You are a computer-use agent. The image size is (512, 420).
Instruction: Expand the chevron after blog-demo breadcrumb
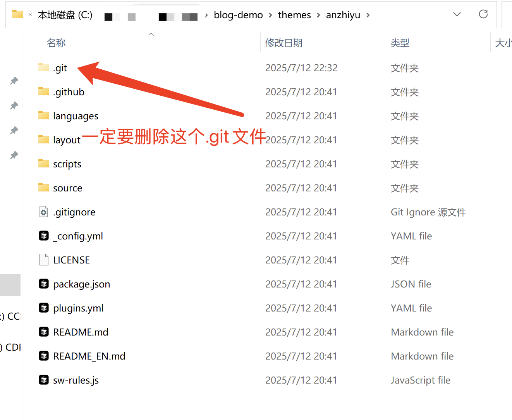pos(270,15)
